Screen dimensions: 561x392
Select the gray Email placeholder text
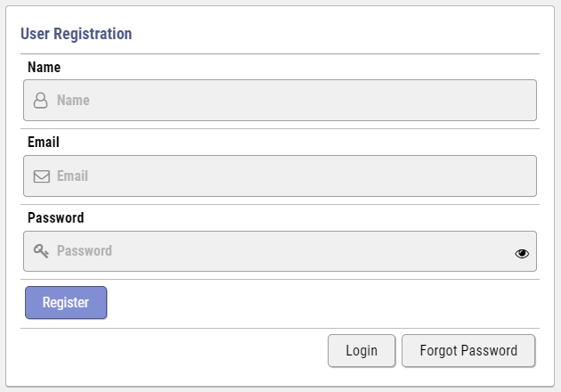coord(72,176)
